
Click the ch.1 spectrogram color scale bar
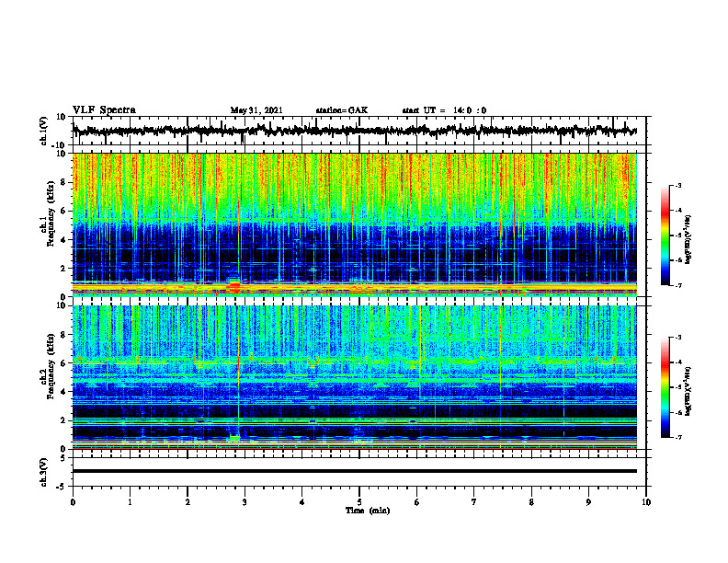pyautogui.click(x=665, y=236)
